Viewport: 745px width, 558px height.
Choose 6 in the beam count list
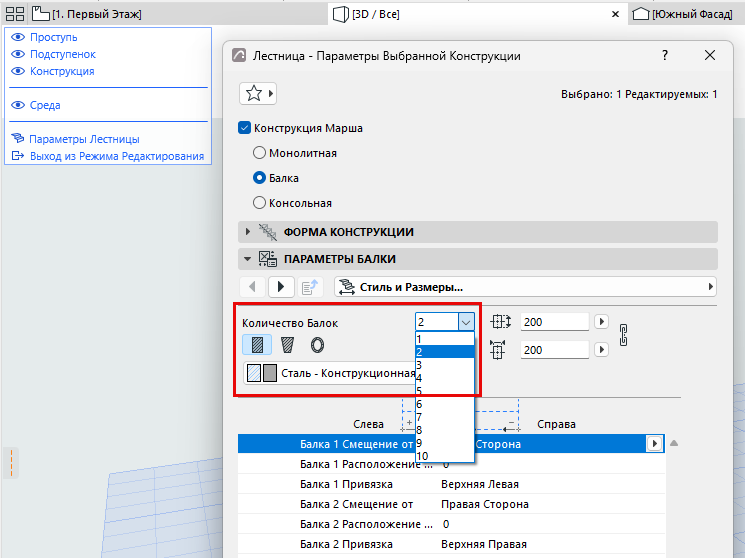pos(445,404)
